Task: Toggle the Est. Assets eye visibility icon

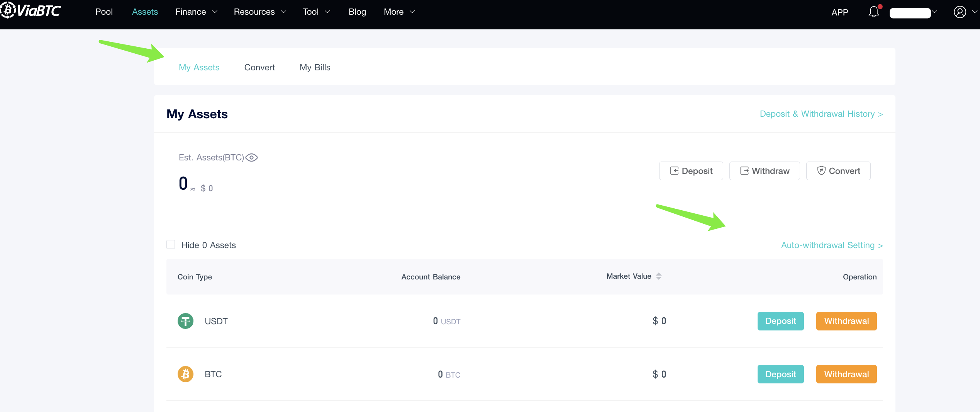Action: coord(252,158)
